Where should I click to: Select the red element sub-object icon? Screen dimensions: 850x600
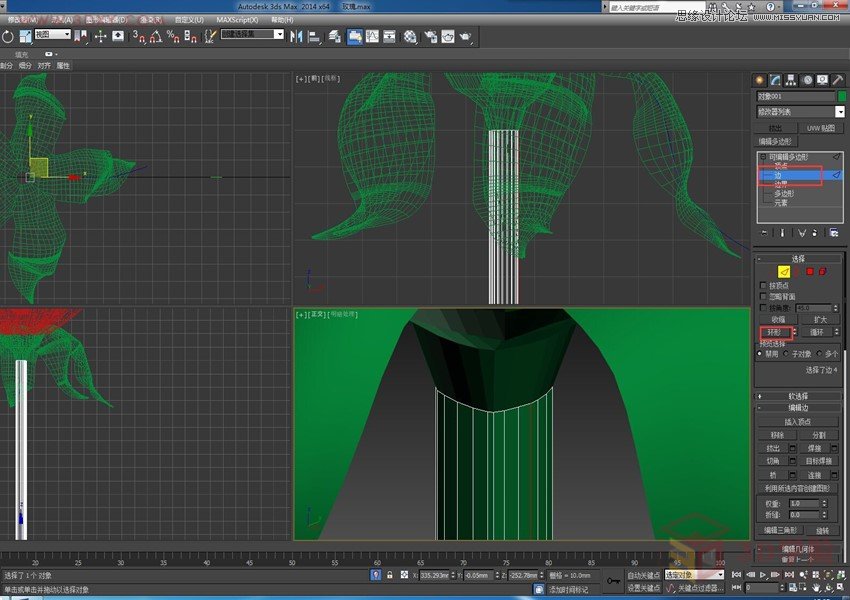click(822, 272)
